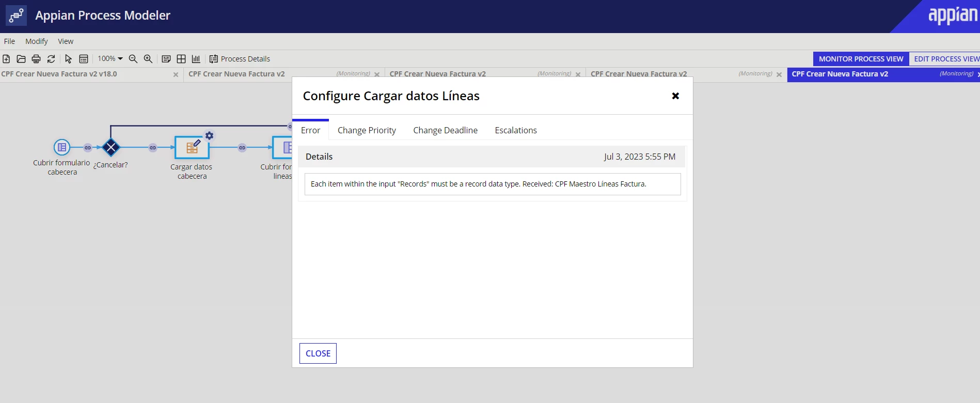Viewport: 980px width, 403px height.
Task: Click link icon between Cubrir formulario cabecera and ¿Cancelar?
Action: (x=88, y=148)
